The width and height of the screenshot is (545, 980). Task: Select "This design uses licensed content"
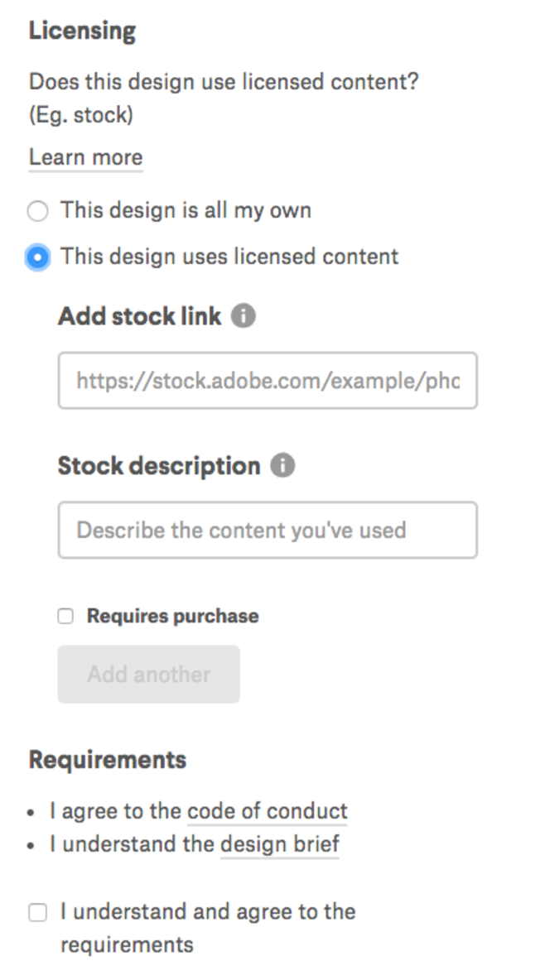37,257
